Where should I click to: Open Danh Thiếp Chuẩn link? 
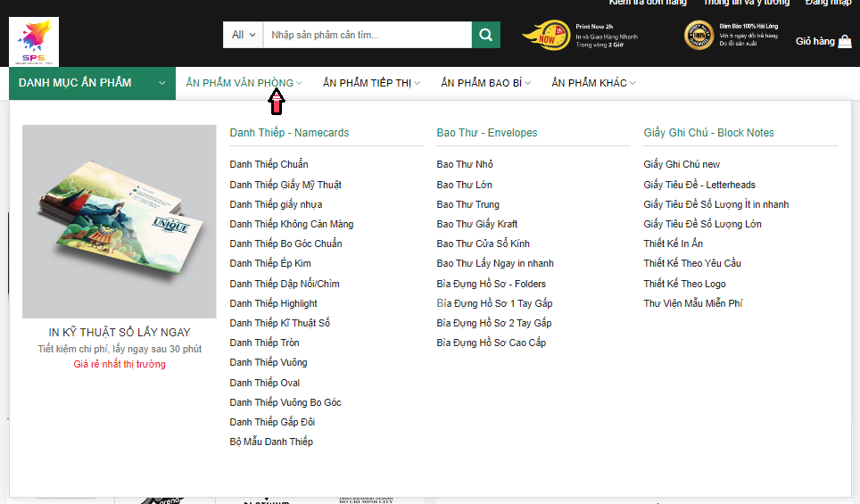click(269, 164)
